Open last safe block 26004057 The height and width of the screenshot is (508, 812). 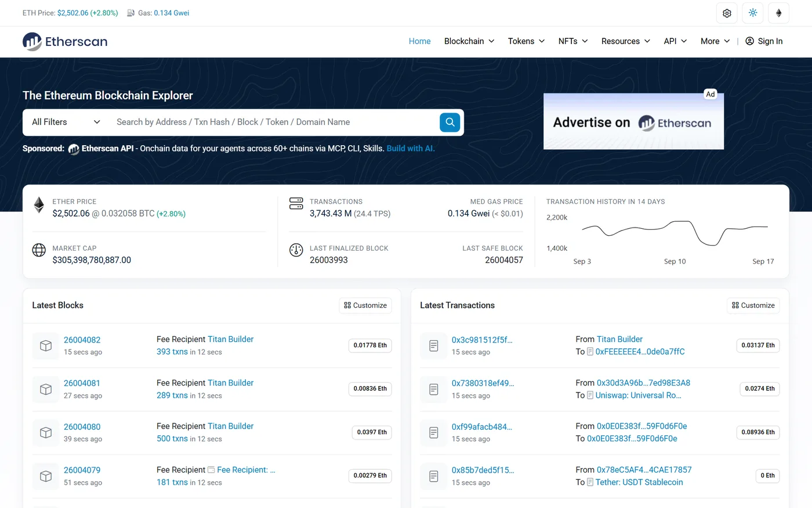[504, 260]
